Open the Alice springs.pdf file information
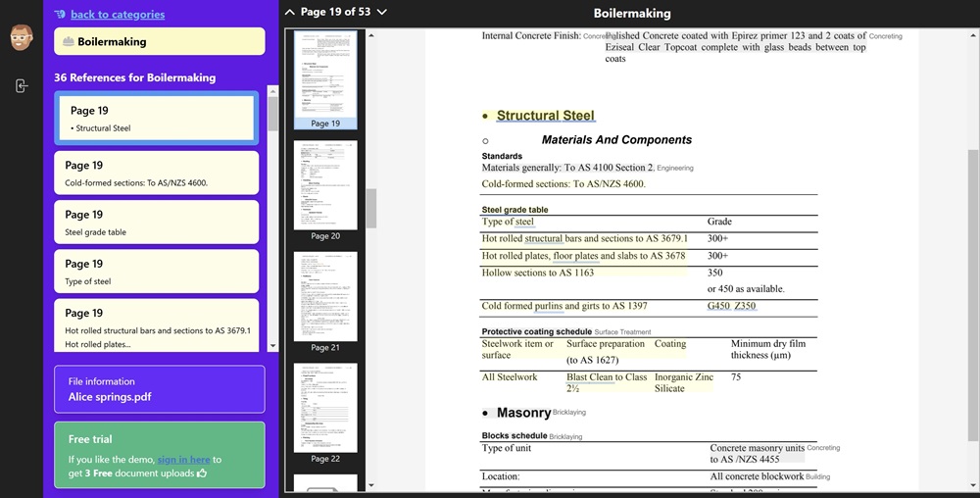 [x=160, y=389]
